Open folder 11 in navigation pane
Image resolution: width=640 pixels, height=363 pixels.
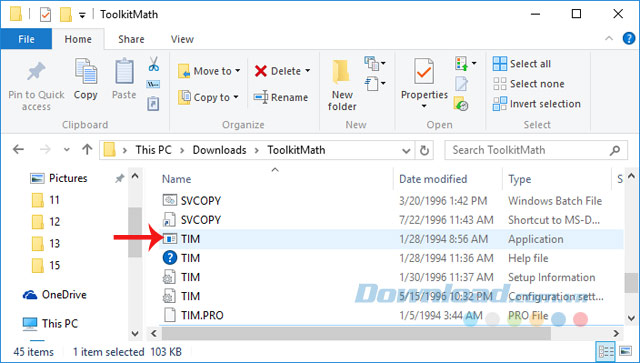tap(46, 200)
